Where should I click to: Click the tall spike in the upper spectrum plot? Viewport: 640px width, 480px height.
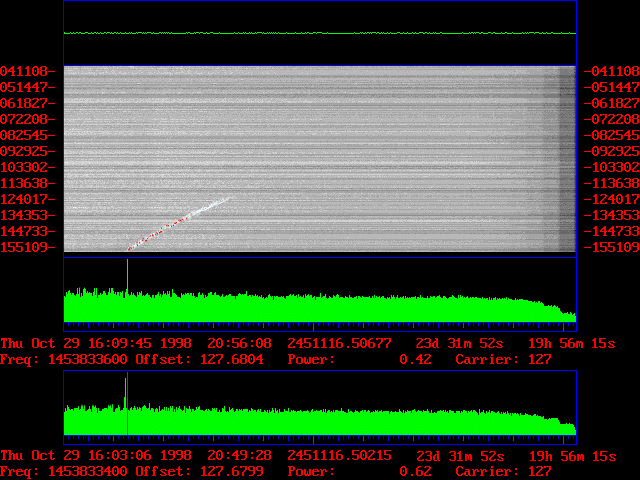(x=127, y=276)
